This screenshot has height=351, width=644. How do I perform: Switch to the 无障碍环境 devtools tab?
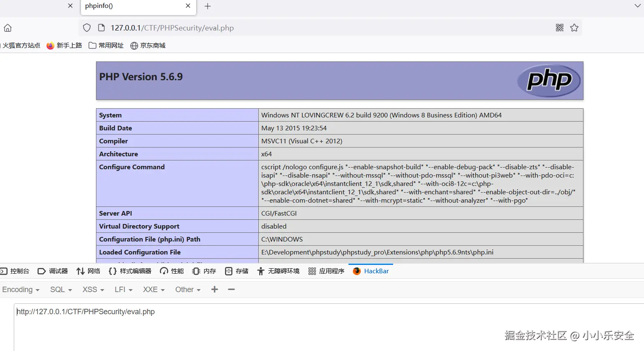(x=278, y=271)
